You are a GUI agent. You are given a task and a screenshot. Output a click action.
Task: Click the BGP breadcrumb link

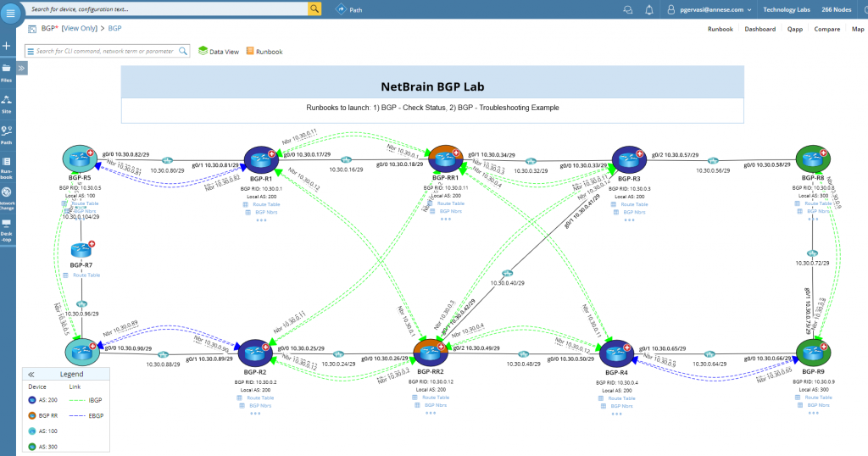click(114, 28)
